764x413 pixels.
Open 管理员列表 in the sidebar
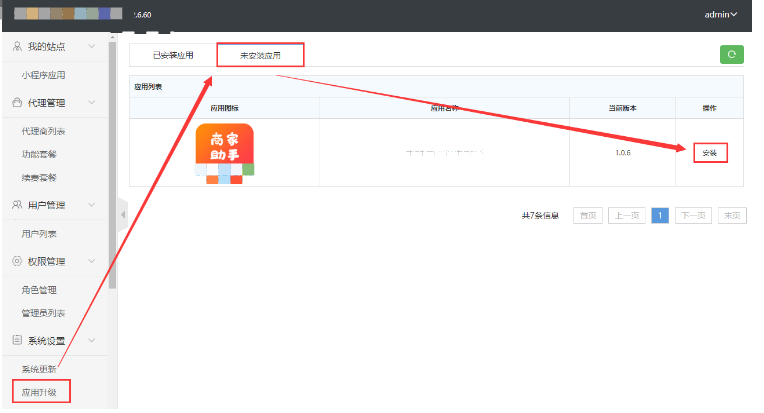[43, 313]
